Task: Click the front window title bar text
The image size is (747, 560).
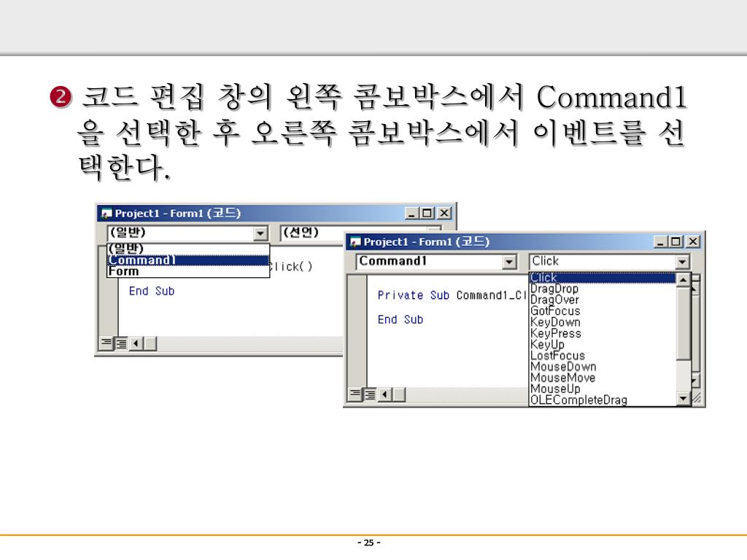Action: point(426,242)
